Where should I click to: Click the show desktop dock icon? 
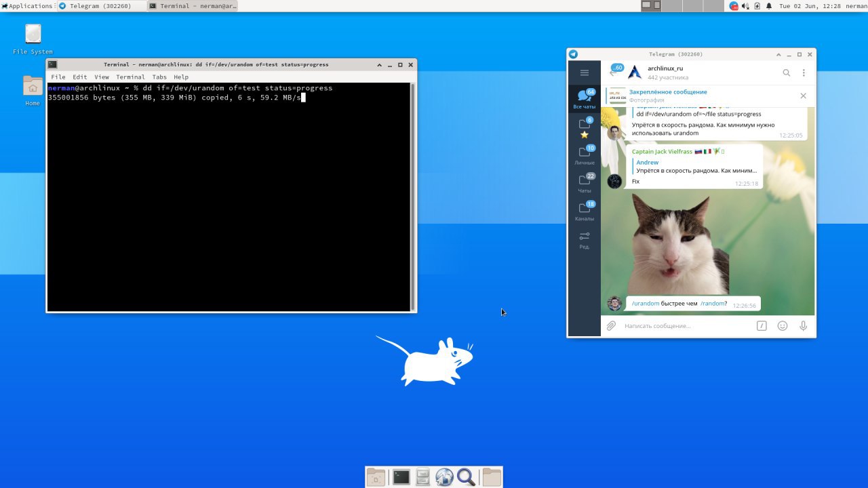click(376, 477)
